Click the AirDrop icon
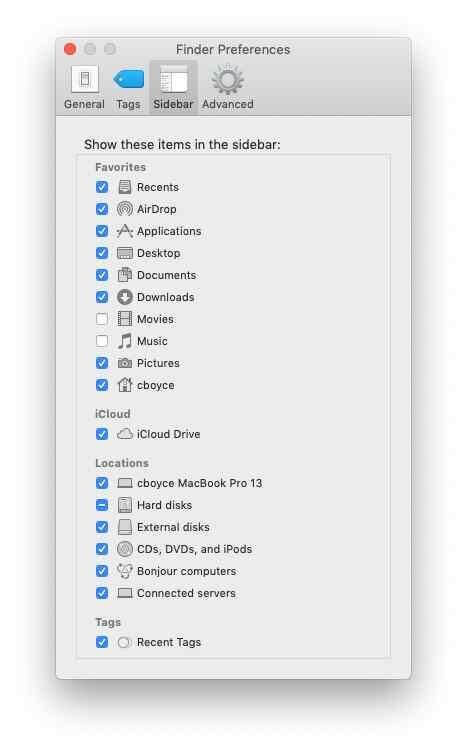Image resolution: width=467 pixels, height=753 pixels. tap(125, 209)
